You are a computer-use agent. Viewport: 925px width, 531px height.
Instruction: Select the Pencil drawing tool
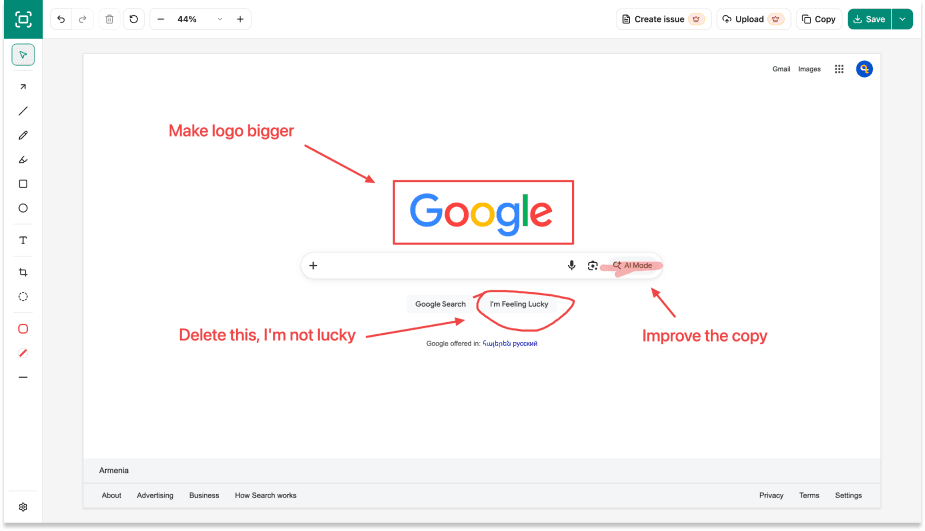pos(23,135)
